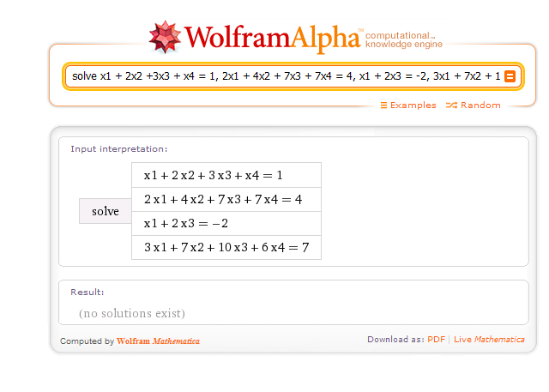Download result as PDF
Image resolution: width=549 pixels, height=392 pixels.
pyautogui.click(x=437, y=340)
